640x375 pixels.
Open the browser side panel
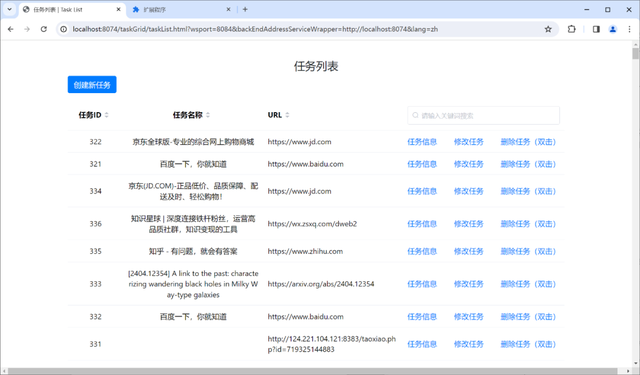point(596,29)
